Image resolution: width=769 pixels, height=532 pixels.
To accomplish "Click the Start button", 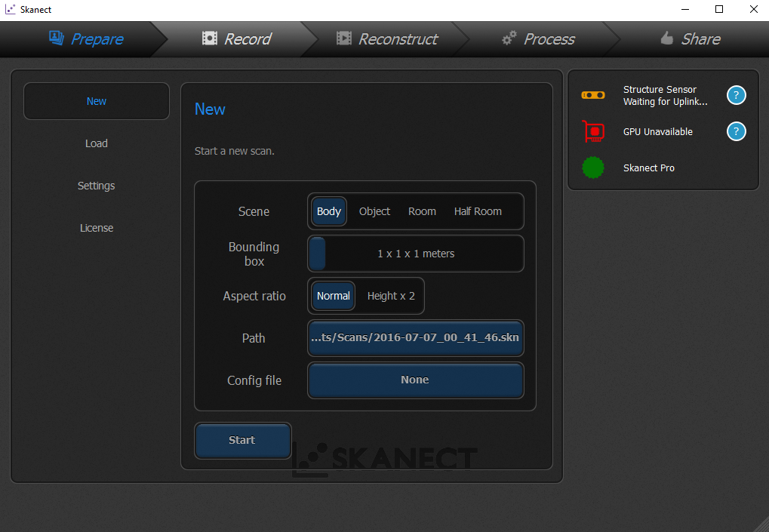I will click(x=243, y=440).
